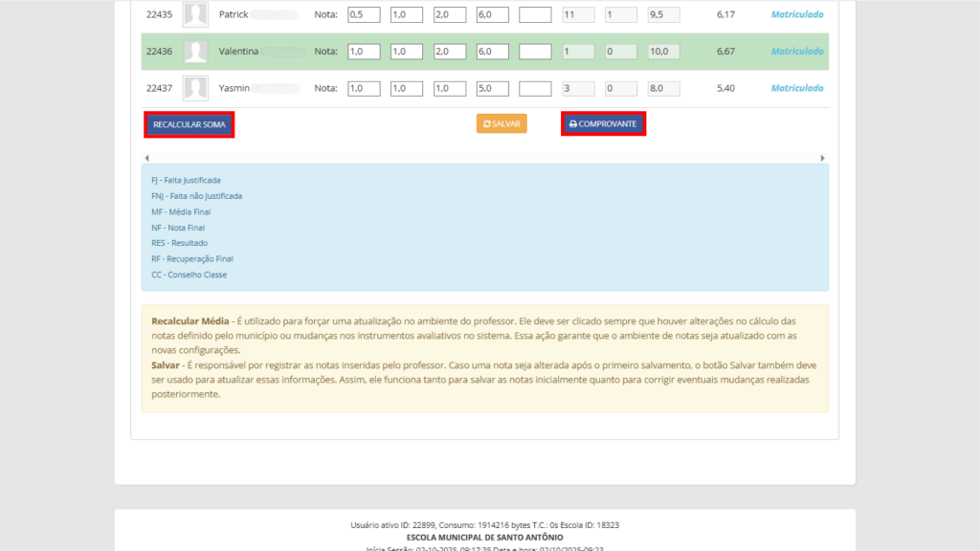
Task: Click Patrick's grade field showing 6,0
Action: click(x=492, y=15)
